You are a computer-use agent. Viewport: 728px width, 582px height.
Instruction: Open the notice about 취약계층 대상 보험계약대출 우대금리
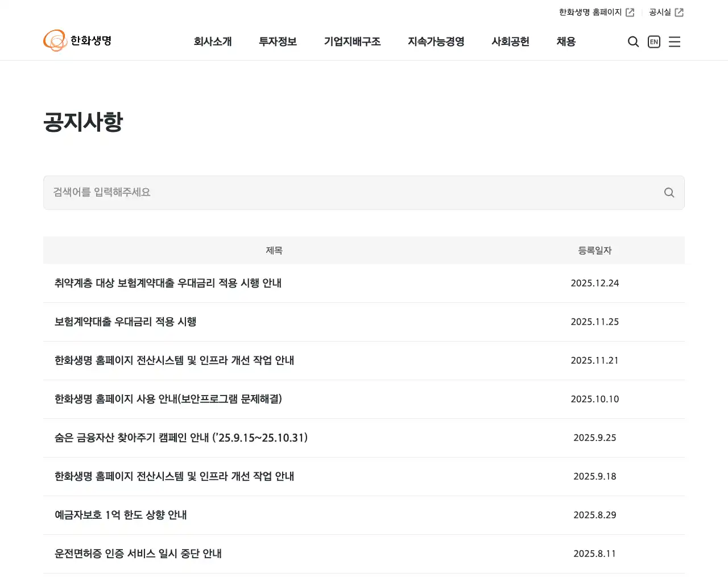point(168,283)
